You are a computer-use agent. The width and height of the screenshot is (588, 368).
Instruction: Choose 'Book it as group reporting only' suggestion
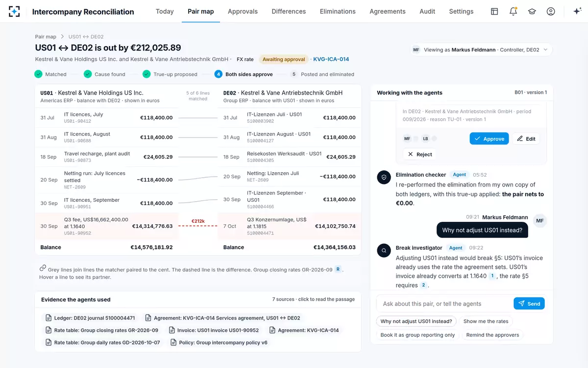click(x=417, y=335)
